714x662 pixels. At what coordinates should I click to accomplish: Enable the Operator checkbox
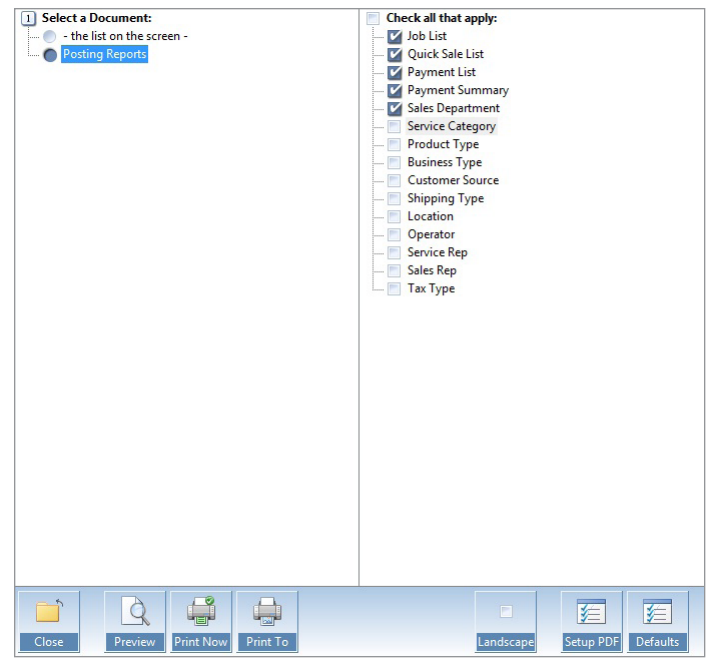[394, 234]
